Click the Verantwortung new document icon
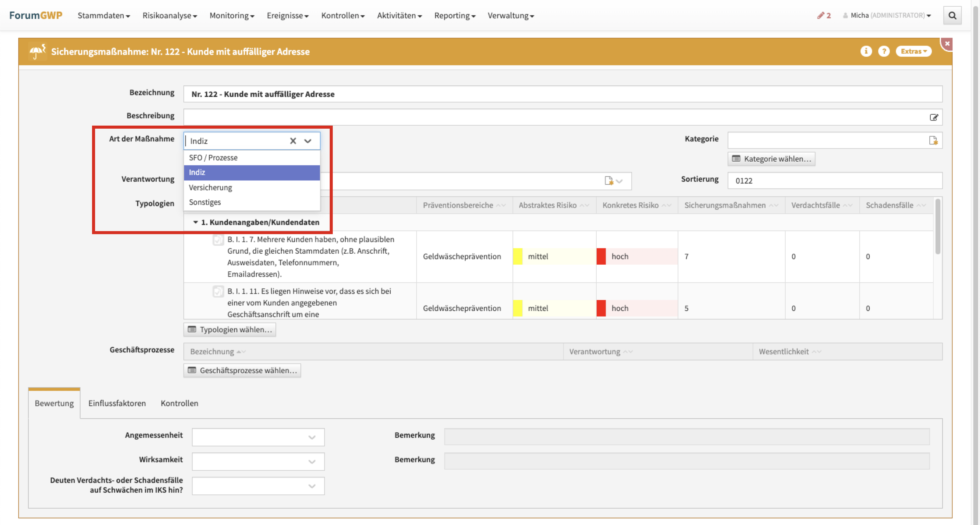Screen dimensions: 980x525 609,181
